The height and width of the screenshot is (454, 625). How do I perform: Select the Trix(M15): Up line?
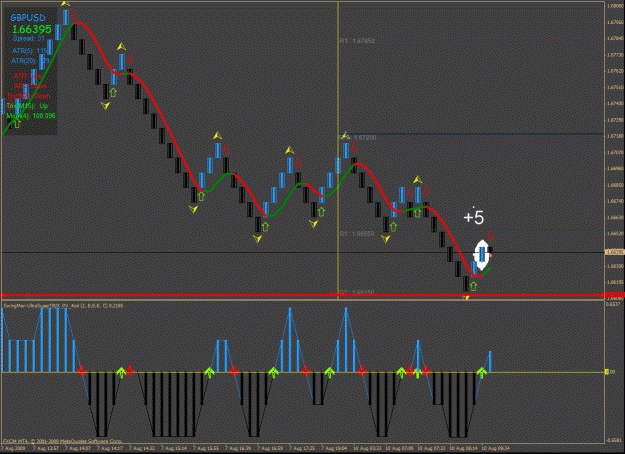click(x=27, y=106)
